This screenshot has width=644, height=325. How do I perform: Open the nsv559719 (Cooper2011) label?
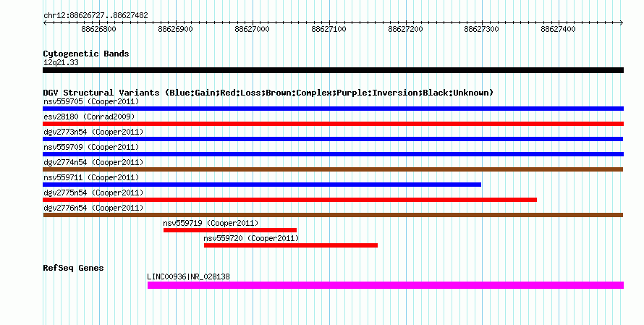(211, 223)
